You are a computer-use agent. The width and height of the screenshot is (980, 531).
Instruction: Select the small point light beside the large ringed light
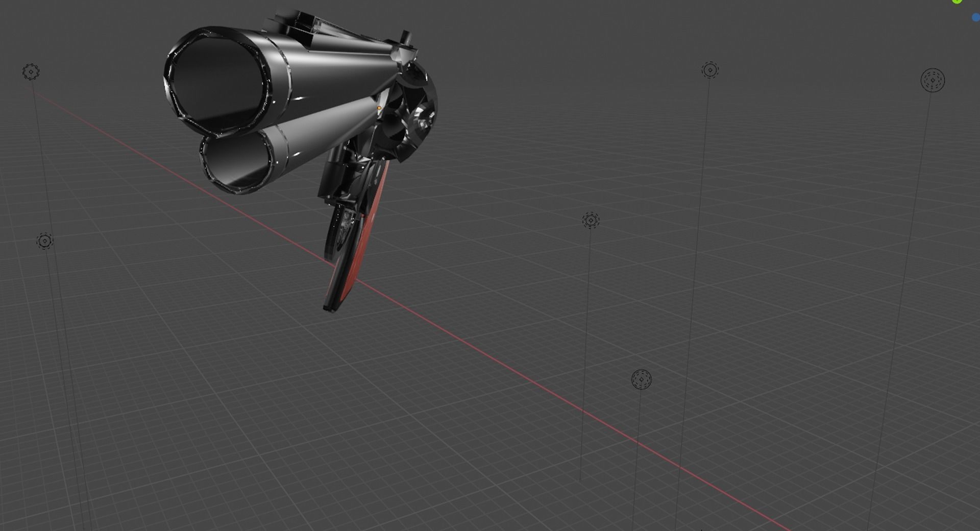click(x=710, y=70)
